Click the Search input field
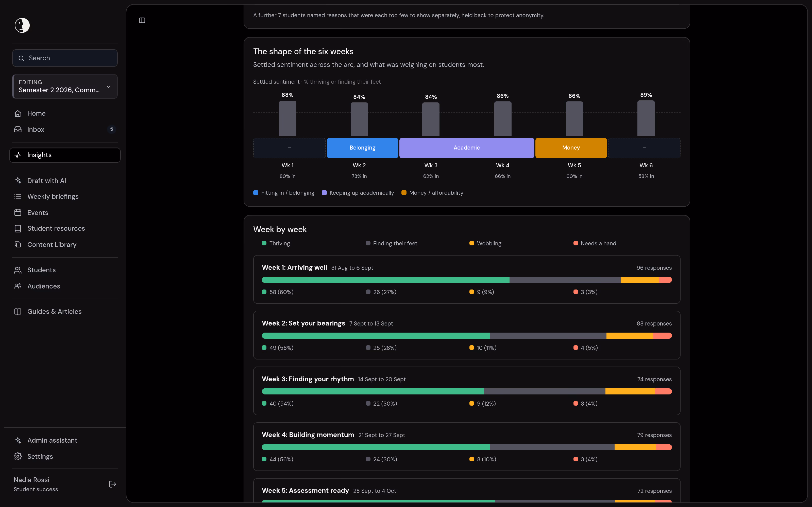812x507 pixels. pyautogui.click(x=65, y=58)
